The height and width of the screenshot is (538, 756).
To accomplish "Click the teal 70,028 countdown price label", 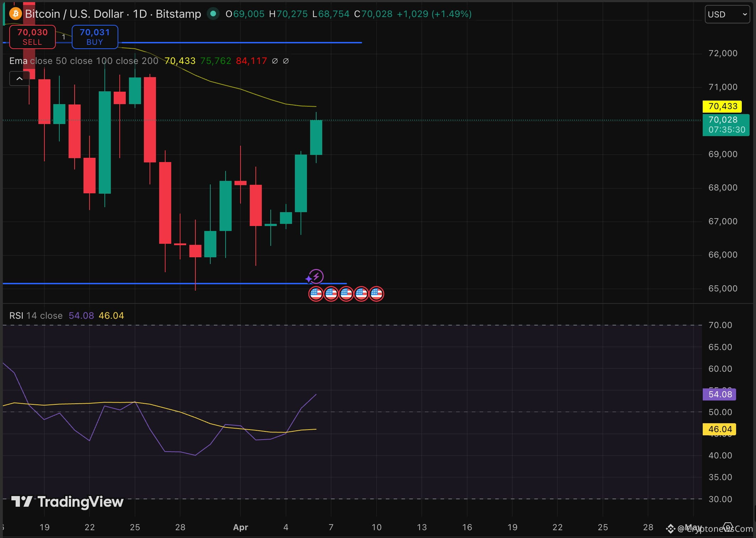I will [726, 125].
